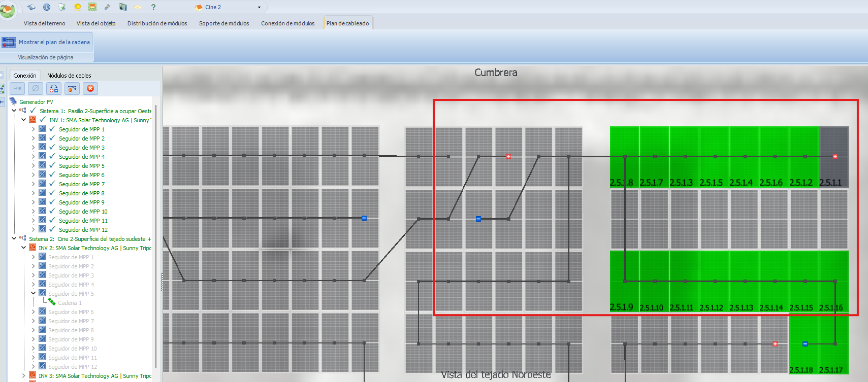Select the Generador FV tree root
This screenshot has width=868, height=382.
tap(36, 101)
